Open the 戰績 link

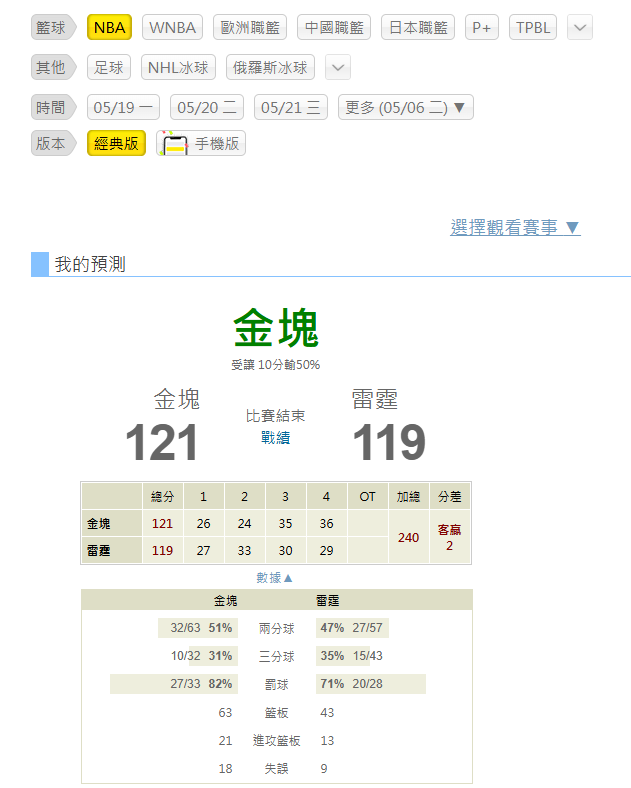tap(275, 438)
